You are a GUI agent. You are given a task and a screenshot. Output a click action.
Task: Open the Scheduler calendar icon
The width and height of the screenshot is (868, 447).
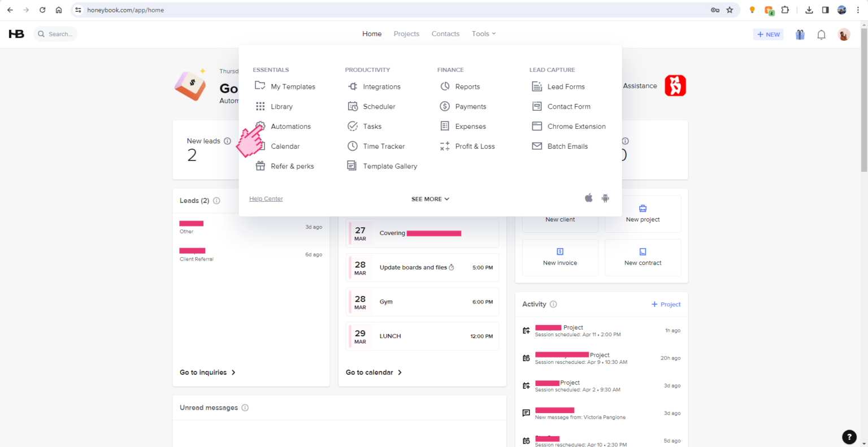353,106
